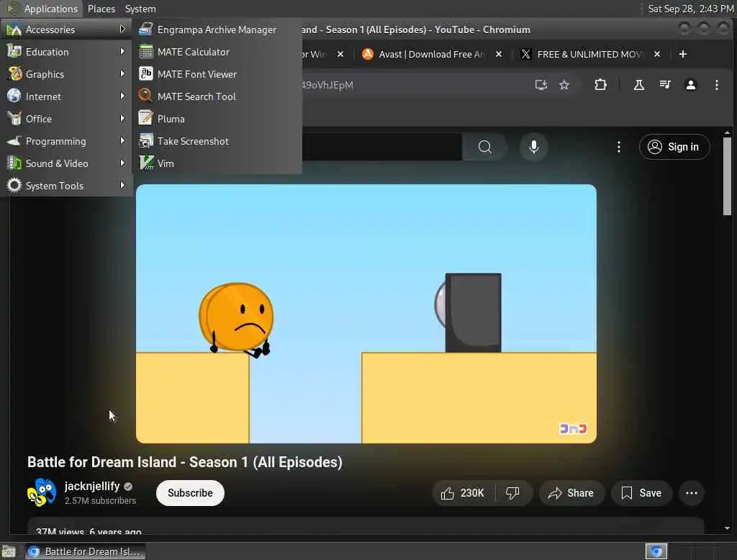Click the Chrome Labs flask icon
The width and height of the screenshot is (737, 560).
pos(639,85)
